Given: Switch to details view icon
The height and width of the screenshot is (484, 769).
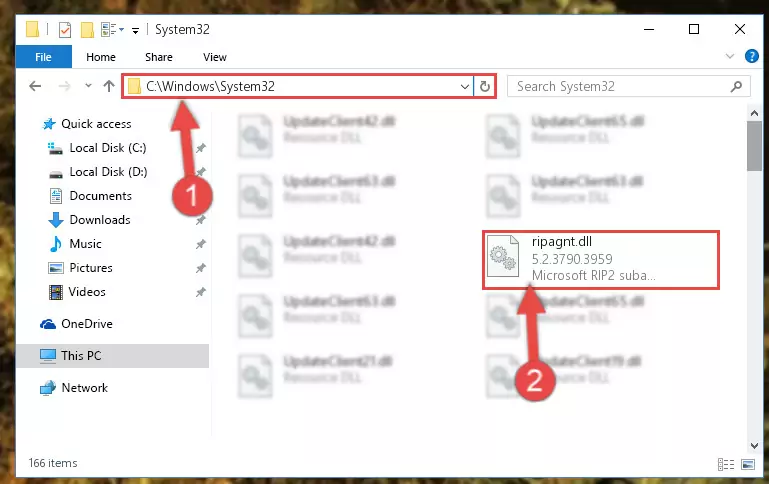Looking at the screenshot, I should pos(725,464).
